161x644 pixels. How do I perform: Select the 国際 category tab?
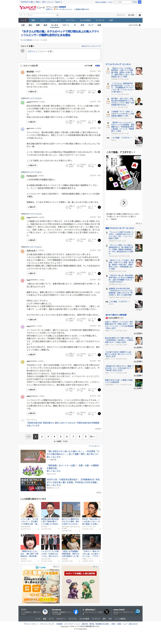tap(38, 25)
